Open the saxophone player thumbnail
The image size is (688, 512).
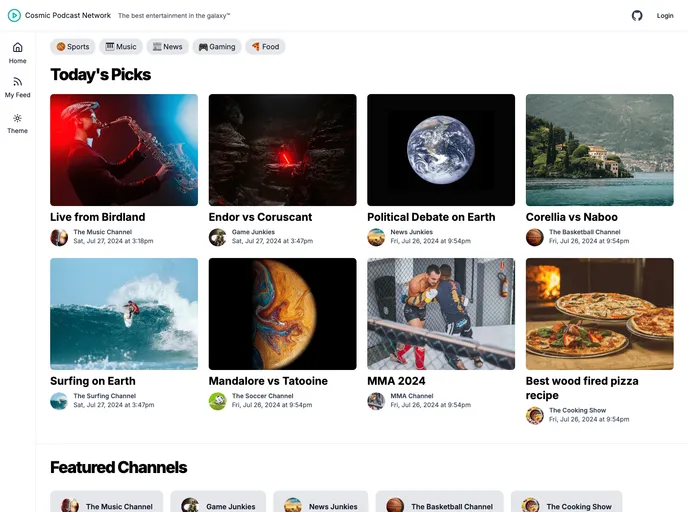124,150
